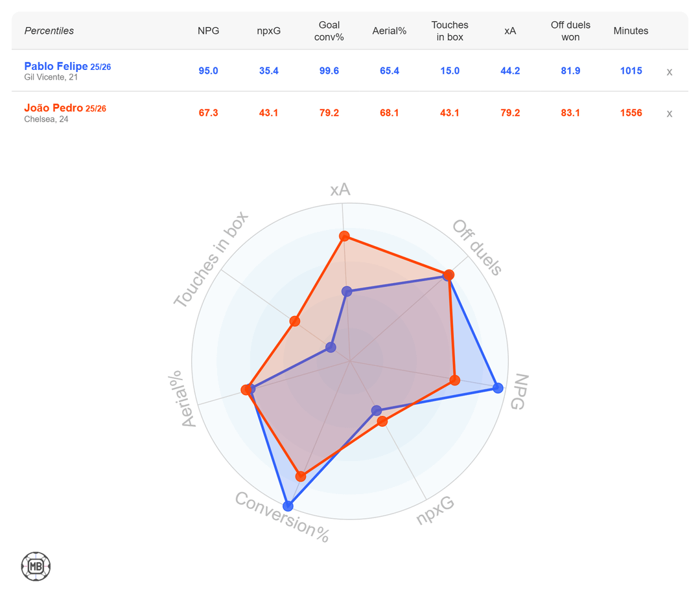The width and height of the screenshot is (700, 612).
Task: Click the Off duels won header
Action: point(570,31)
